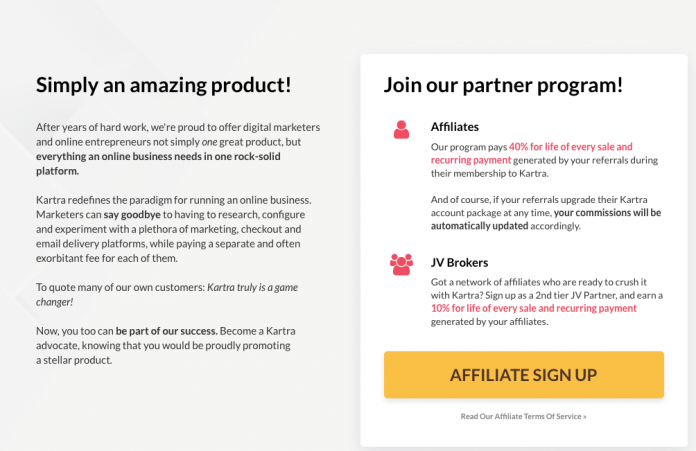
Task: Click the bold be part of our success text
Action: 166,331
